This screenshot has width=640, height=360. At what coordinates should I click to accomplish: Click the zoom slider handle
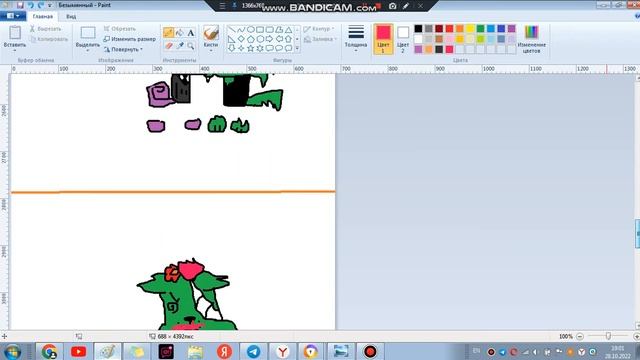[x=608, y=336]
